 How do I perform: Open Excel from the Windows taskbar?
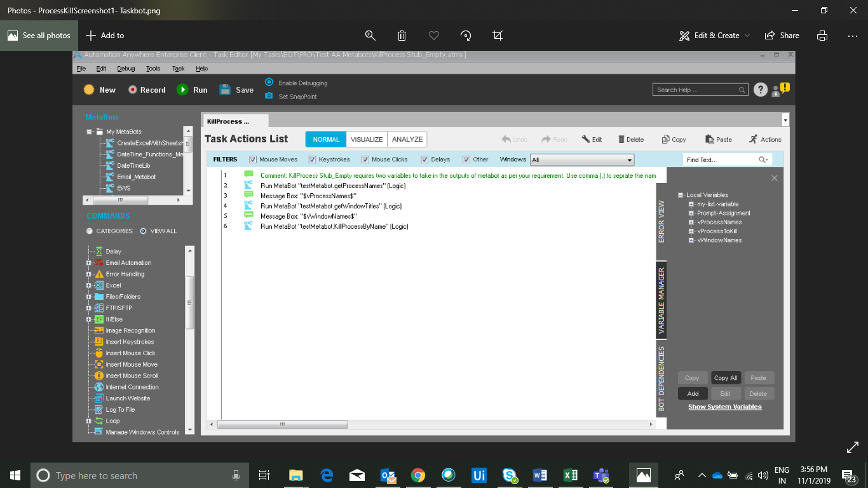pos(570,475)
